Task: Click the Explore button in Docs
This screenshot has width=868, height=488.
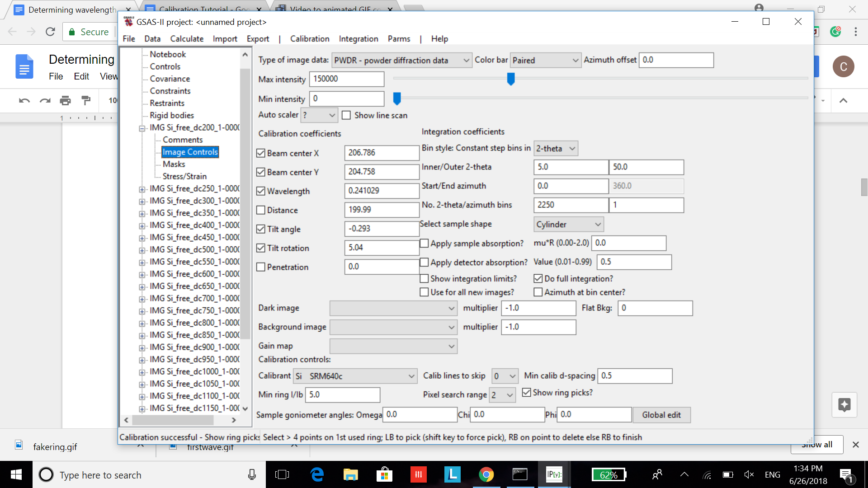Action: point(844,404)
